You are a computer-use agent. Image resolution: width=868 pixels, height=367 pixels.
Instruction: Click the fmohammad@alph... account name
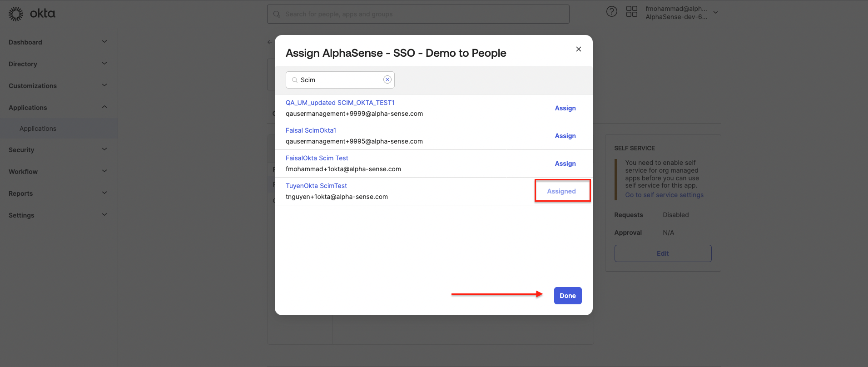point(676,9)
